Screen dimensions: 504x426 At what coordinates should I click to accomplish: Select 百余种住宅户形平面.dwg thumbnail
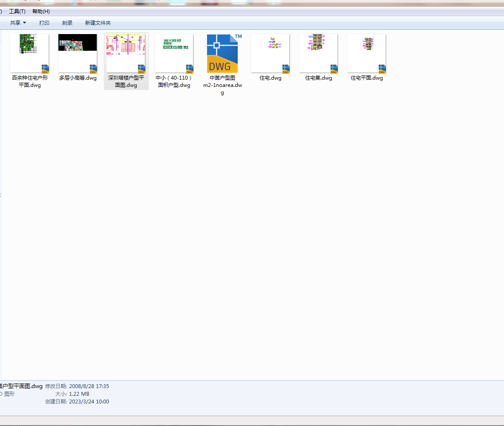tap(29, 53)
